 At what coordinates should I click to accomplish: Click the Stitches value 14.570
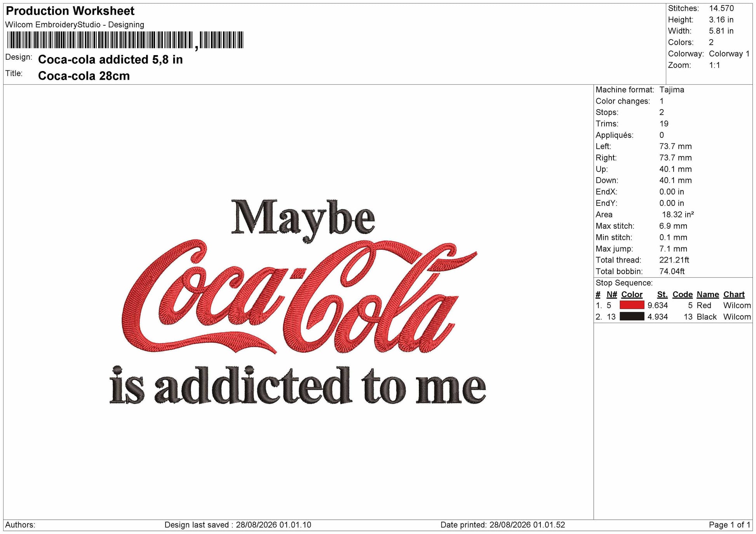point(721,8)
